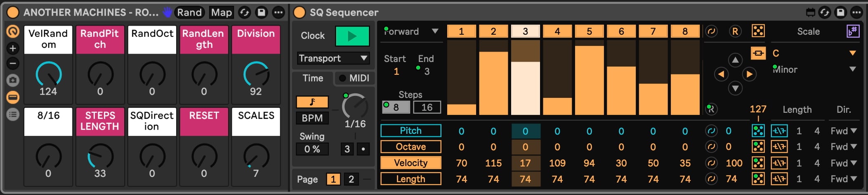Click the Length row length-link icon
Screen dimensions: 868x195
779,179
